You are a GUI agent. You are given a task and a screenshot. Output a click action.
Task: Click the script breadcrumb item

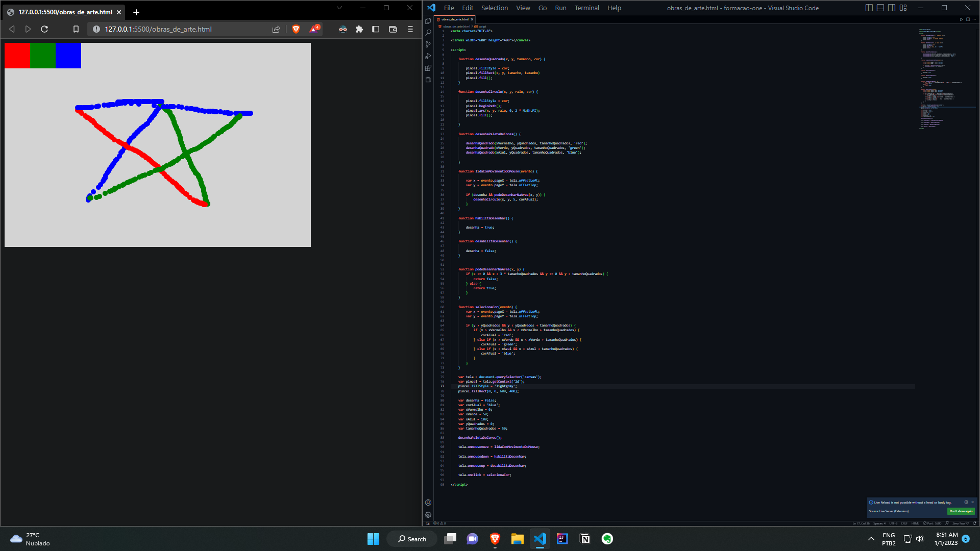pyautogui.click(x=481, y=27)
